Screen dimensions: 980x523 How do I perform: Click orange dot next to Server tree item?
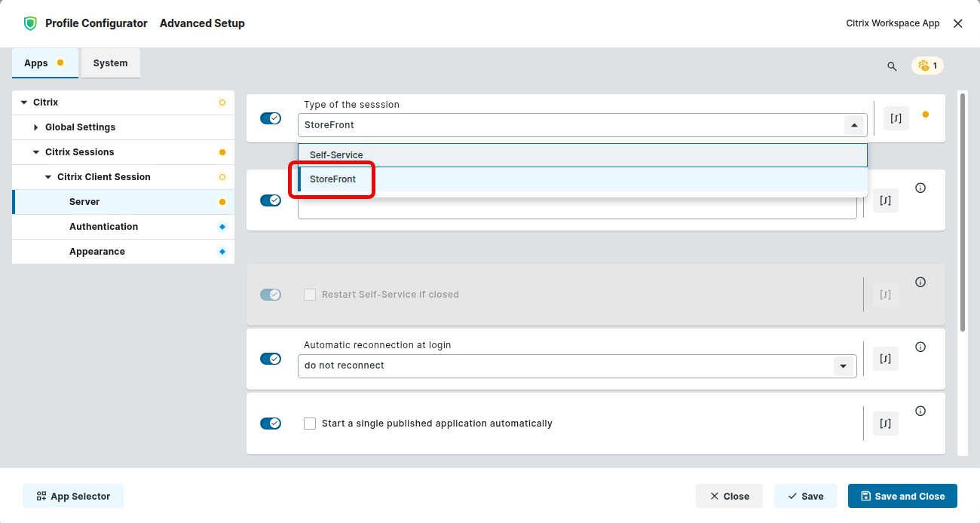(222, 202)
